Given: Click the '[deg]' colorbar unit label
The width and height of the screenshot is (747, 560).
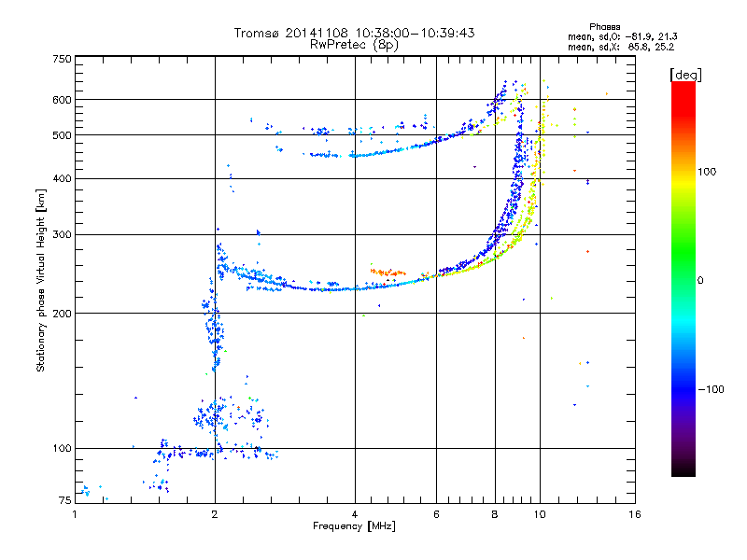Looking at the screenshot, I should 685,75.
